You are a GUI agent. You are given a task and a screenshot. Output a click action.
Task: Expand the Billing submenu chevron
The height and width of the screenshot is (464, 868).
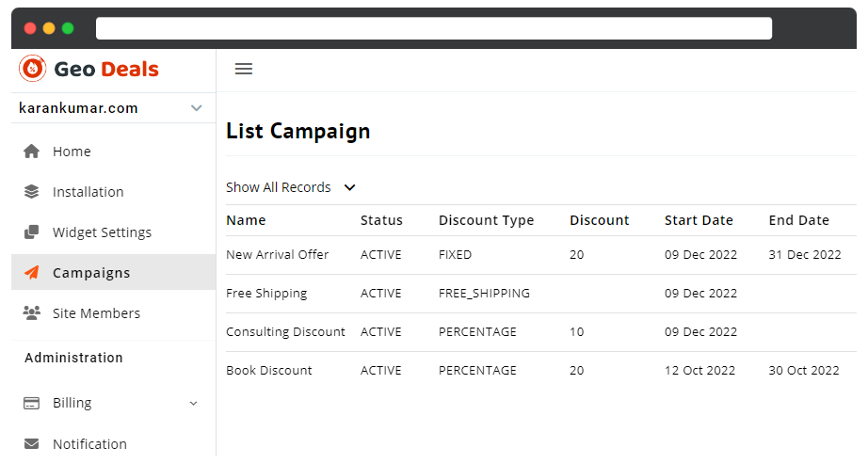[x=193, y=403]
